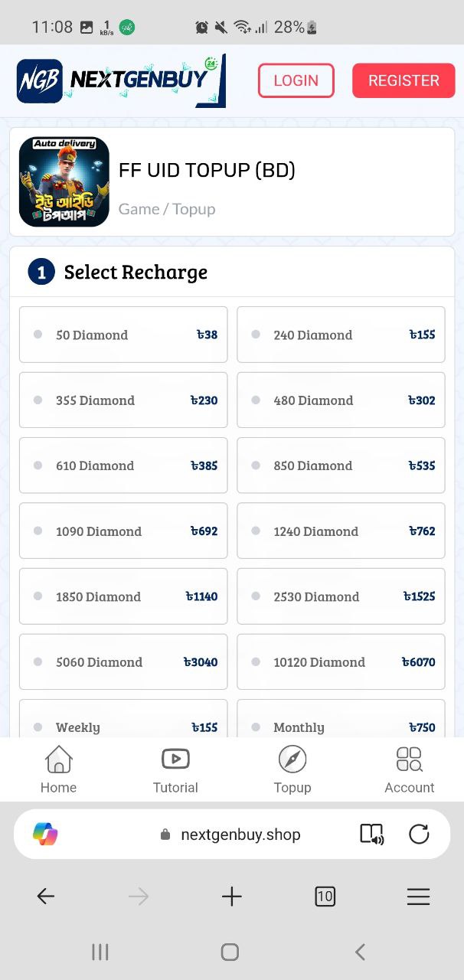This screenshot has height=980, width=464.
Task: Select the 50 Diamond recharge option
Action: (123, 335)
